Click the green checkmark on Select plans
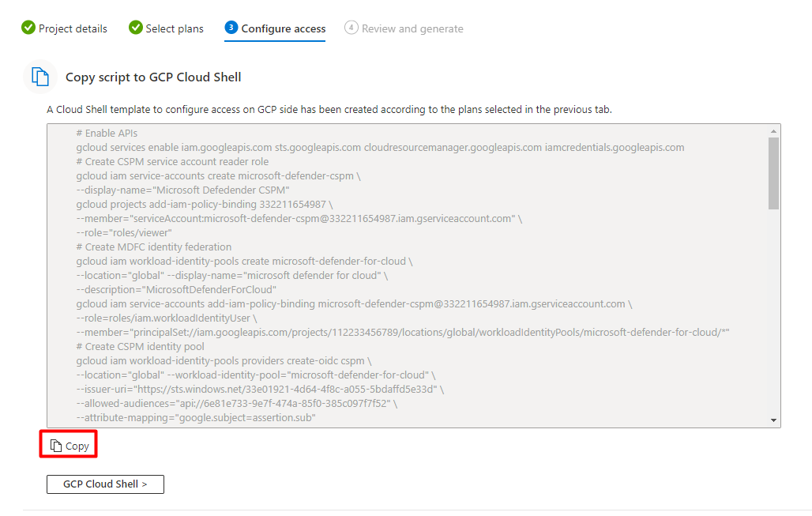 coord(135,28)
